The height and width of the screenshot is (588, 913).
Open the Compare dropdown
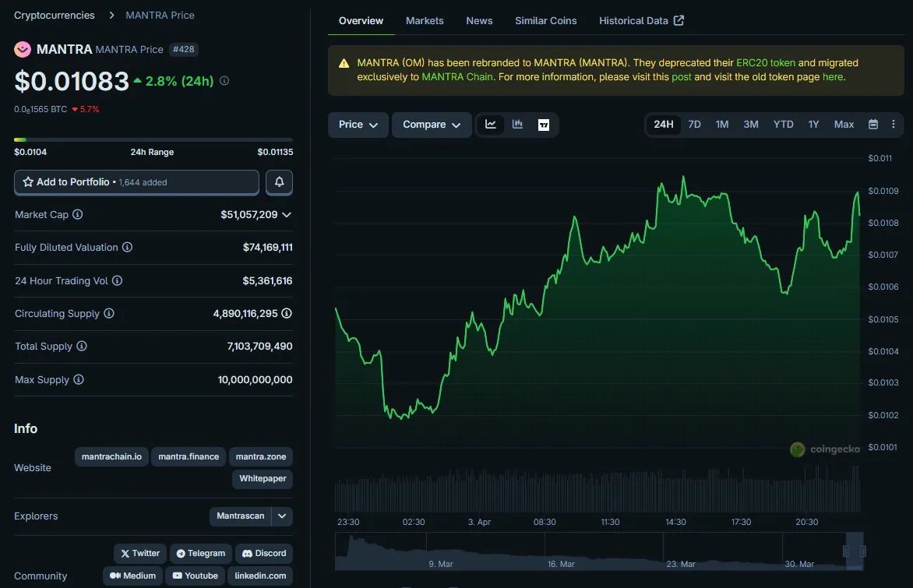point(432,125)
